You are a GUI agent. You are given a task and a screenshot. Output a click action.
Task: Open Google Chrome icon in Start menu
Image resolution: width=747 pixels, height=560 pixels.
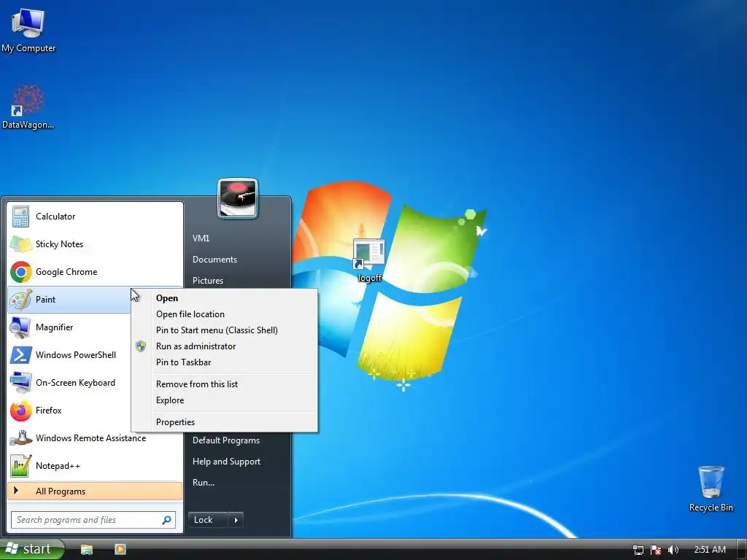point(20,272)
